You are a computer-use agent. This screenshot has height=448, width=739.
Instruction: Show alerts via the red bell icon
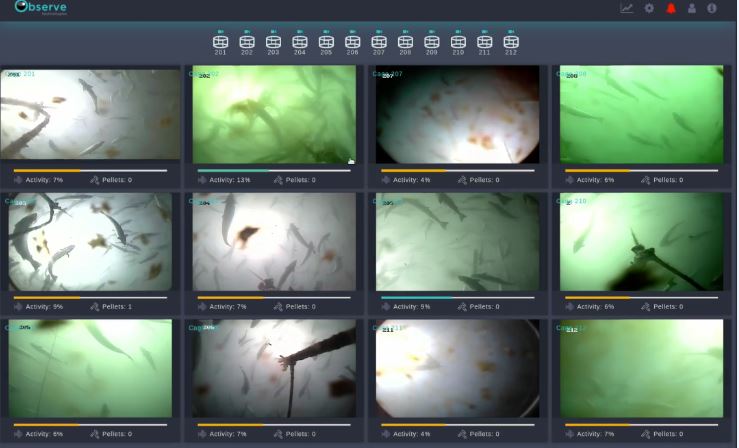(671, 8)
